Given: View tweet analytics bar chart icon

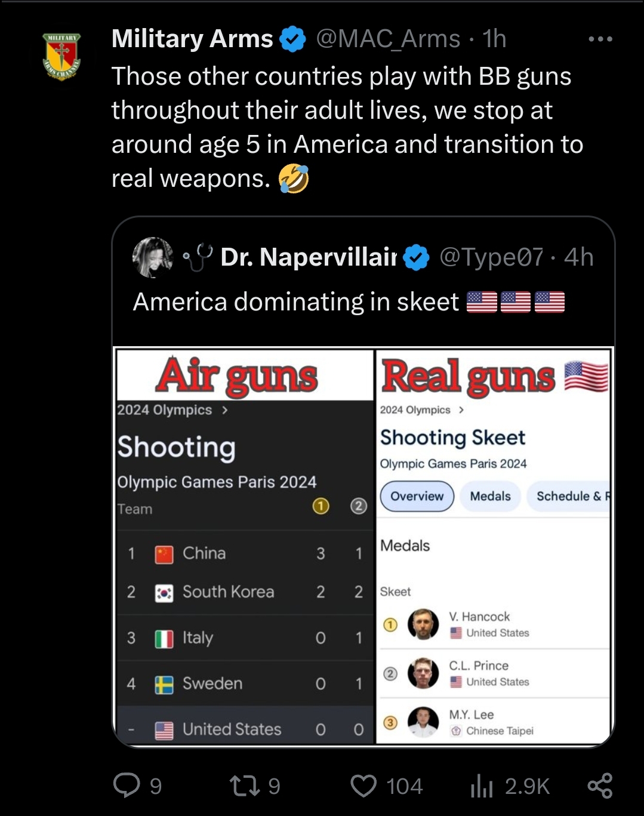Looking at the screenshot, I should pos(481,786).
